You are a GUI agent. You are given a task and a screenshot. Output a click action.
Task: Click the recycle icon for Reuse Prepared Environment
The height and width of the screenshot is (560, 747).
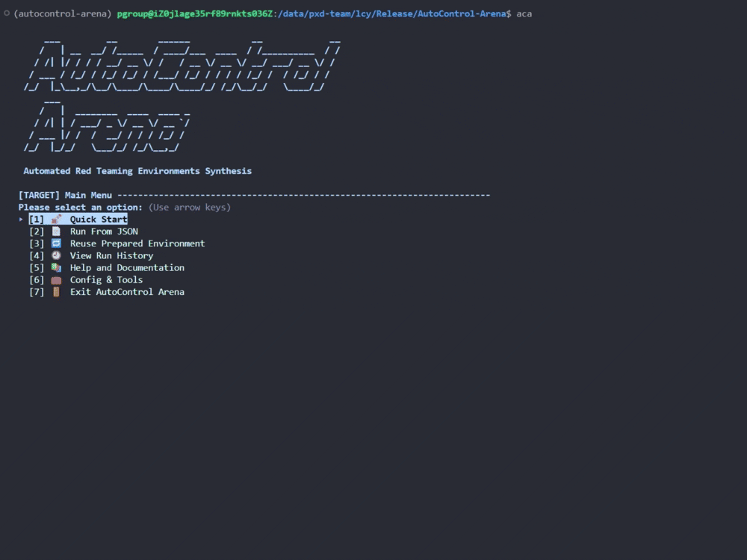[56, 243]
